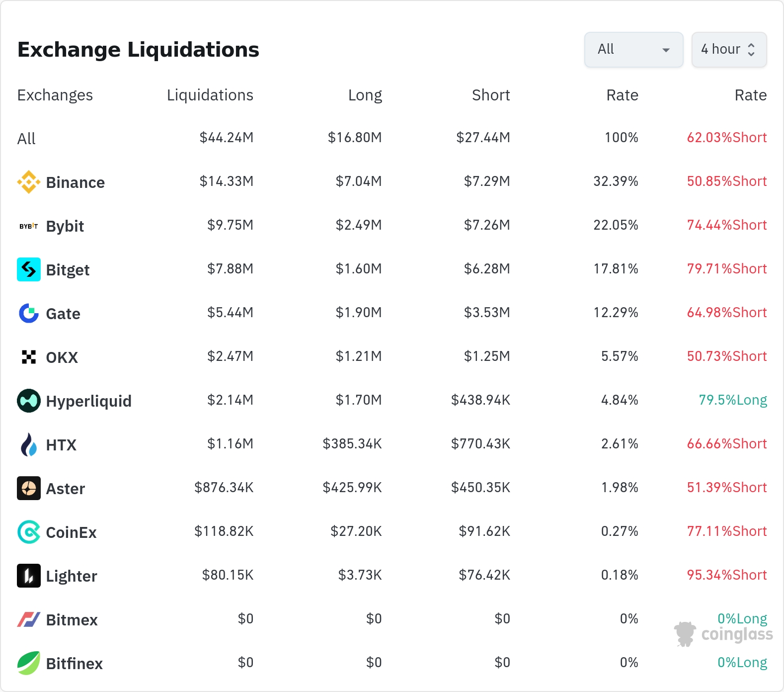Screen dimensions: 784x692
Task: Click the Bybit logo icon
Action: tap(29, 226)
